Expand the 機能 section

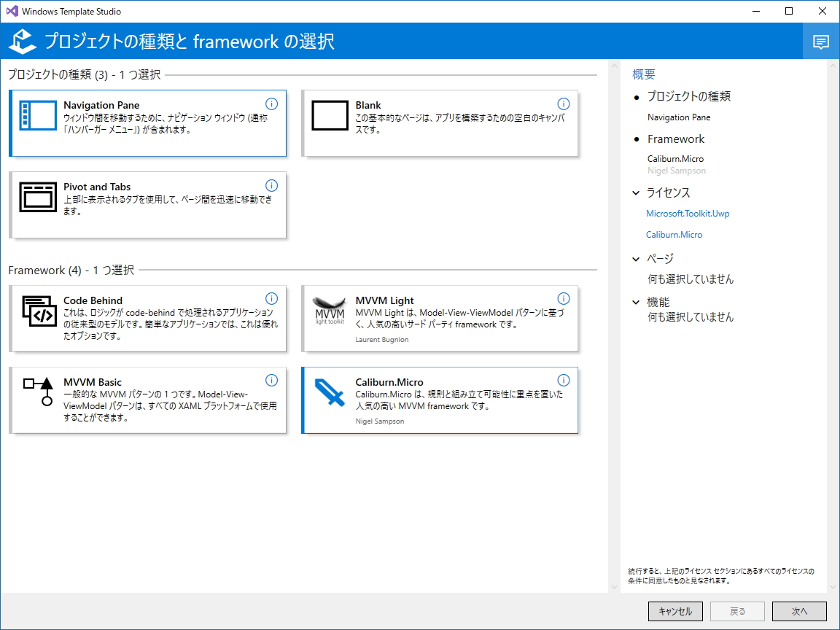point(635,301)
